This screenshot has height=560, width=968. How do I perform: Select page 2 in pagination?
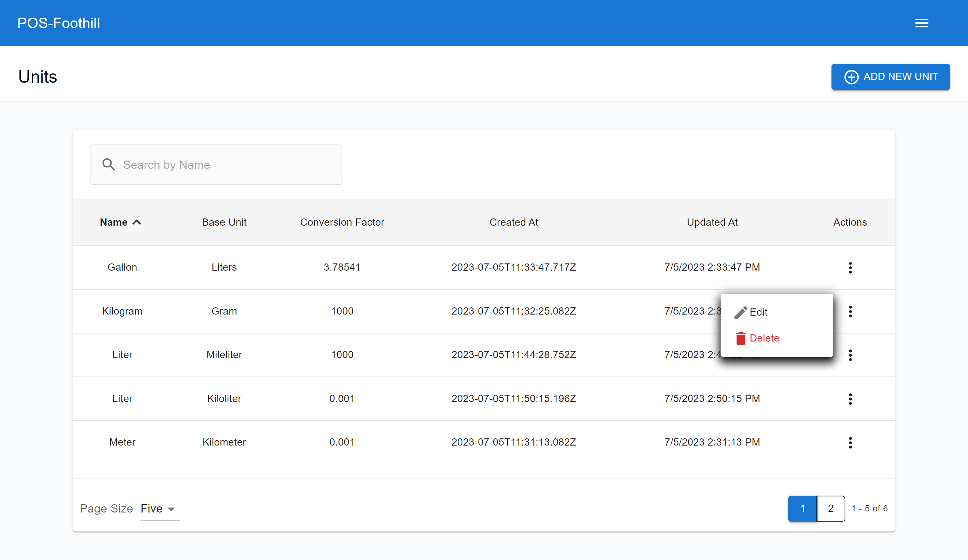830,508
